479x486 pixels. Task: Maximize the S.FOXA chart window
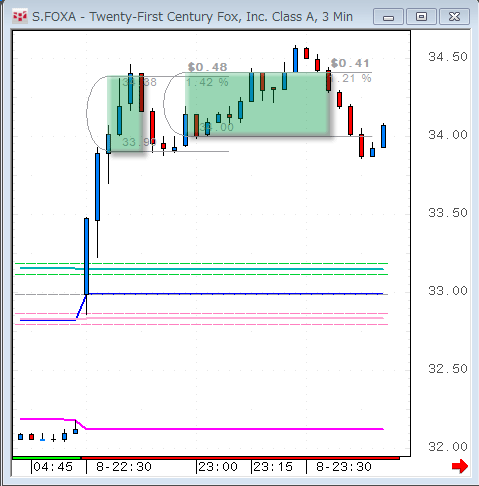pyautogui.click(x=421, y=17)
